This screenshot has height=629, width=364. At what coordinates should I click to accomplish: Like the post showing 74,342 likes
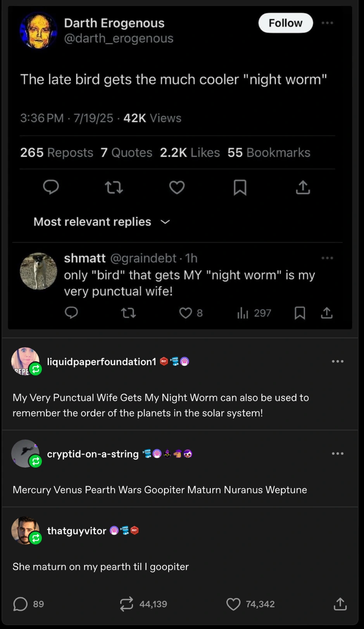click(x=233, y=604)
